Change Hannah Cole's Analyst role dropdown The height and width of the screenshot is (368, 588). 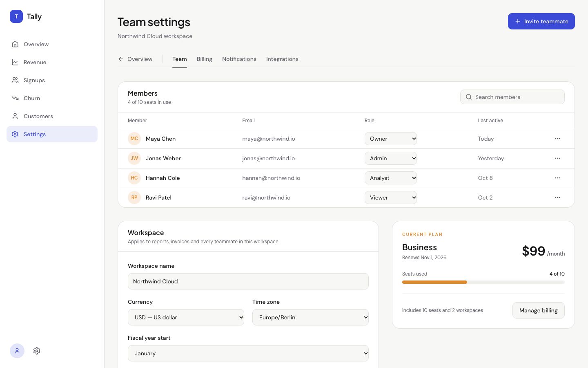[391, 178]
